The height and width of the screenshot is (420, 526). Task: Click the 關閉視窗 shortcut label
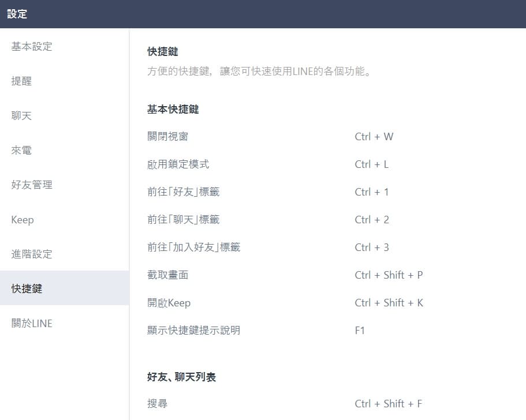click(167, 136)
